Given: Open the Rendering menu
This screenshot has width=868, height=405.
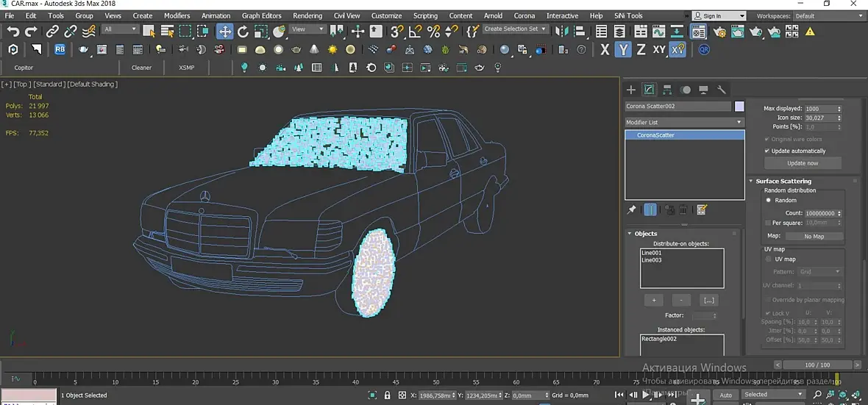Looking at the screenshot, I should click(307, 15).
